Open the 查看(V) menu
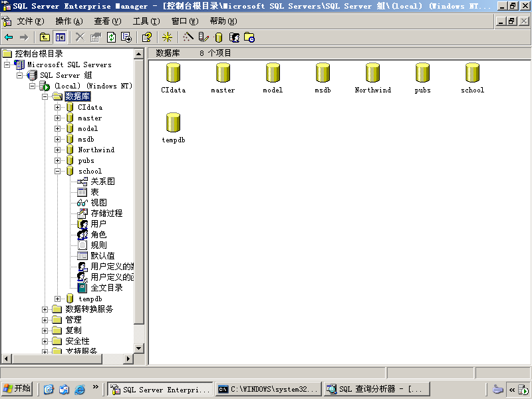Viewport: 532px width, 399px height. click(x=108, y=21)
